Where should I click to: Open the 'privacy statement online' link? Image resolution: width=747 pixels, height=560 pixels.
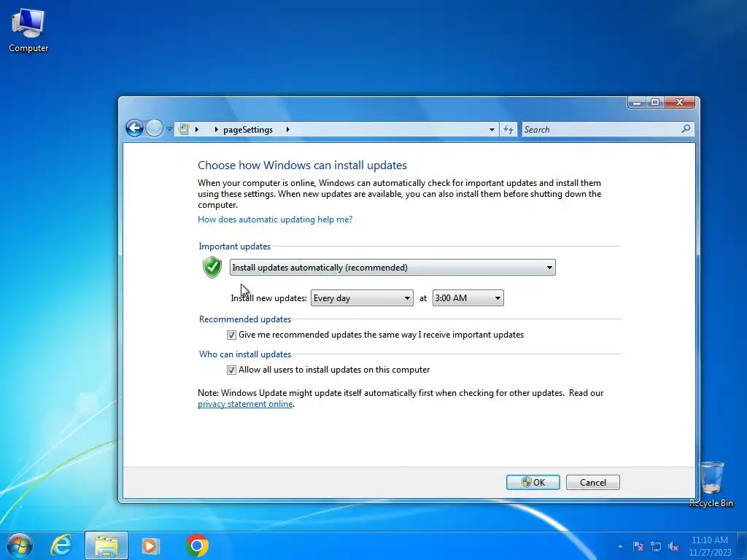pos(245,404)
